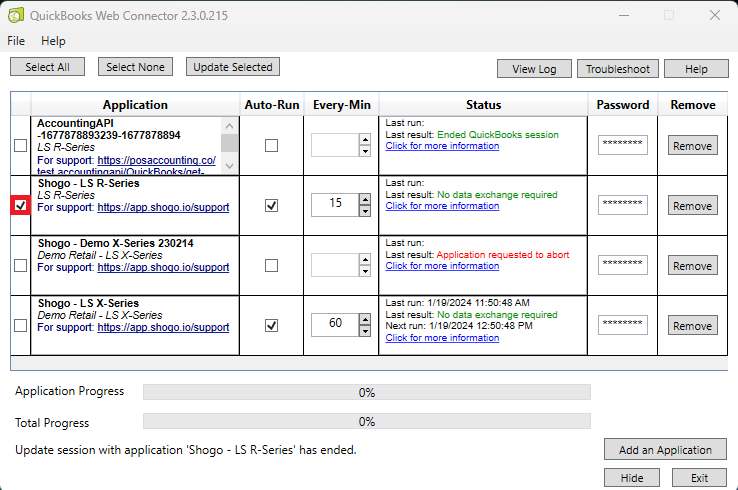738x490 pixels.
Task: Click the Add an Application button
Action: [x=665, y=450]
